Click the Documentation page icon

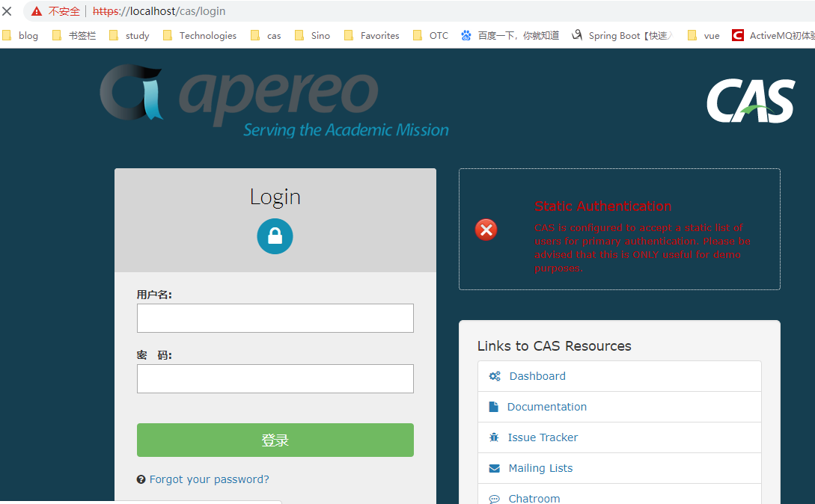(493, 406)
